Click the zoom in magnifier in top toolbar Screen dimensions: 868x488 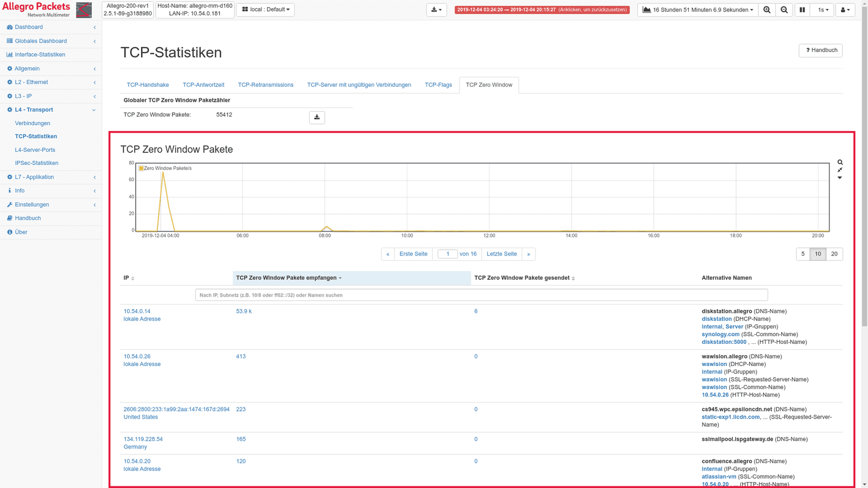pyautogui.click(x=767, y=10)
